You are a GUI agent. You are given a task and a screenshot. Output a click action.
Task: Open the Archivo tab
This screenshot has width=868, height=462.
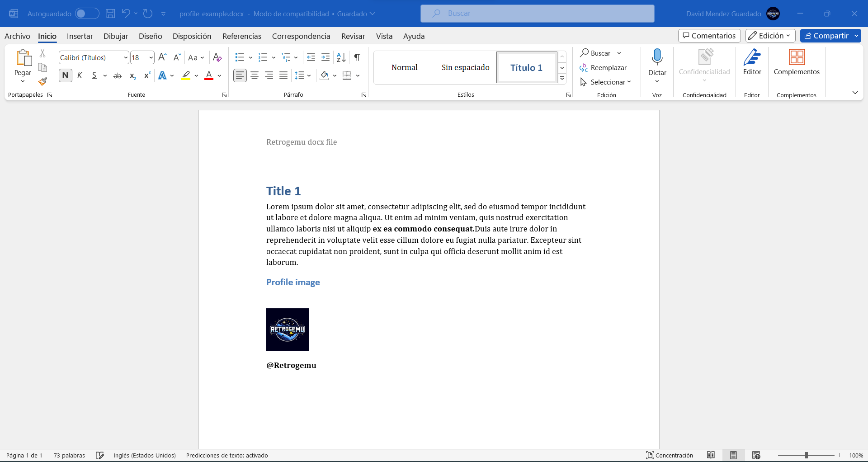(x=17, y=36)
